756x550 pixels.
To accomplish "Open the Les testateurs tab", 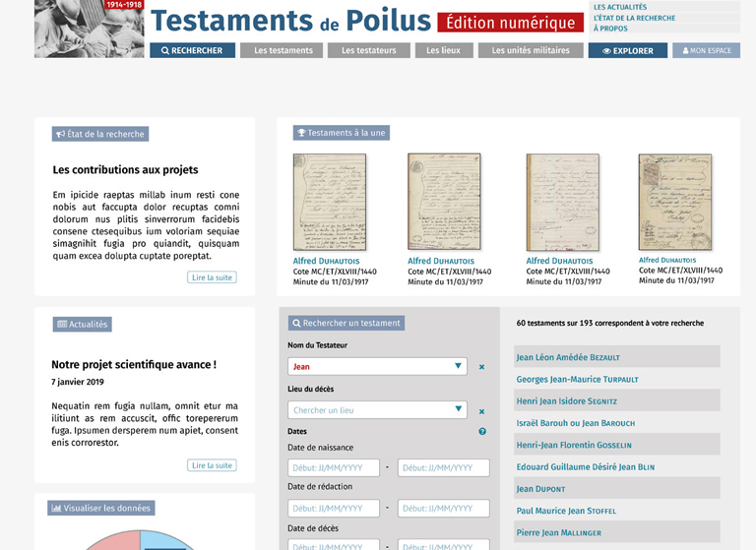I will coord(369,50).
